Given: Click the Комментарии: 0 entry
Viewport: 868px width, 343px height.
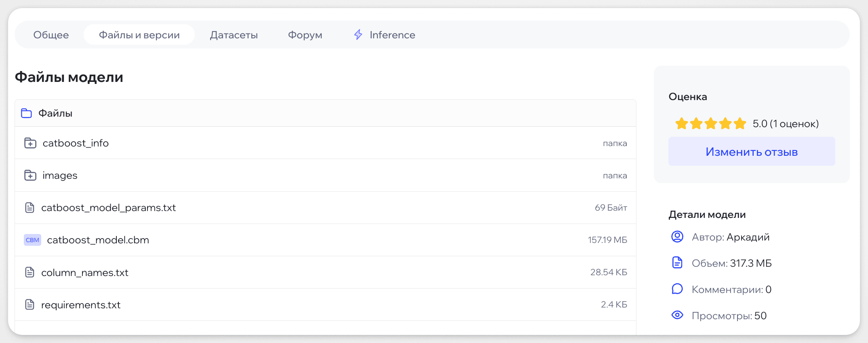Looking at the screenshot, I should coord(731,289).
